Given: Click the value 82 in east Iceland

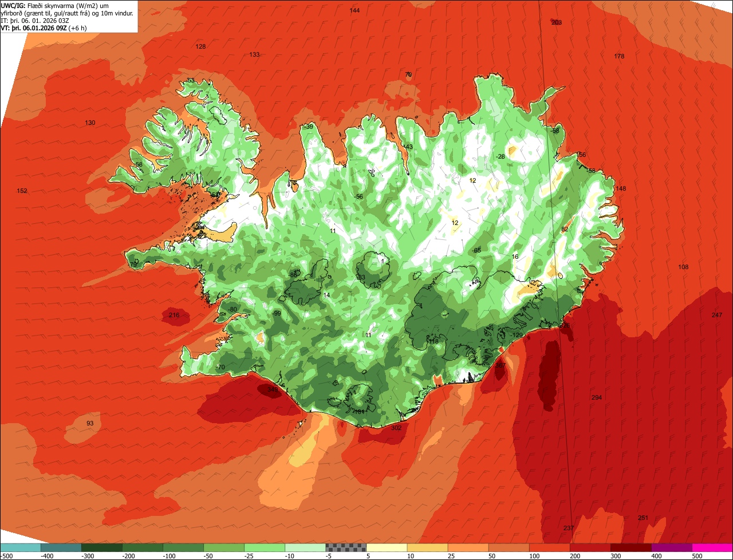Looking at the screenshot, I should [x=565, y=229].
